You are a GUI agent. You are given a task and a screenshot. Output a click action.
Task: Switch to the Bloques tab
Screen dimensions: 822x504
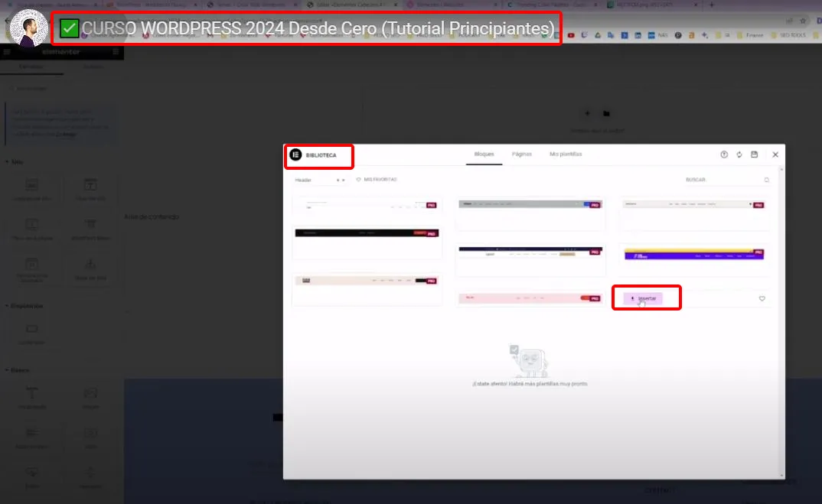(x=484, y=154)
